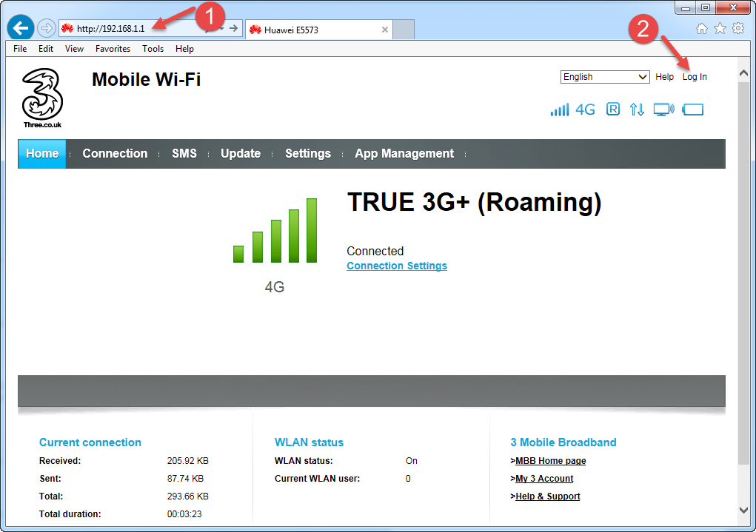Viewport: 756px width, 532px height.
Task: Open favorites star icon
Action: tap(720, 29)
